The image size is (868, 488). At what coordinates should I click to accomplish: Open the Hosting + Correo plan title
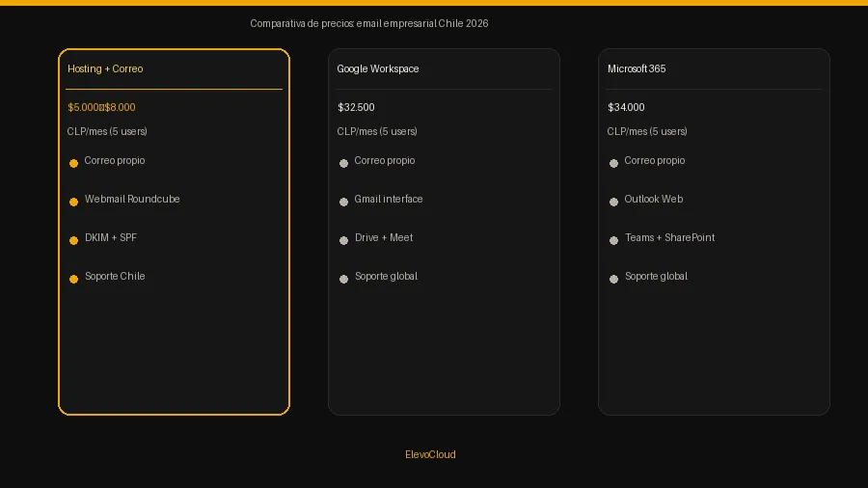pos(105,68)
